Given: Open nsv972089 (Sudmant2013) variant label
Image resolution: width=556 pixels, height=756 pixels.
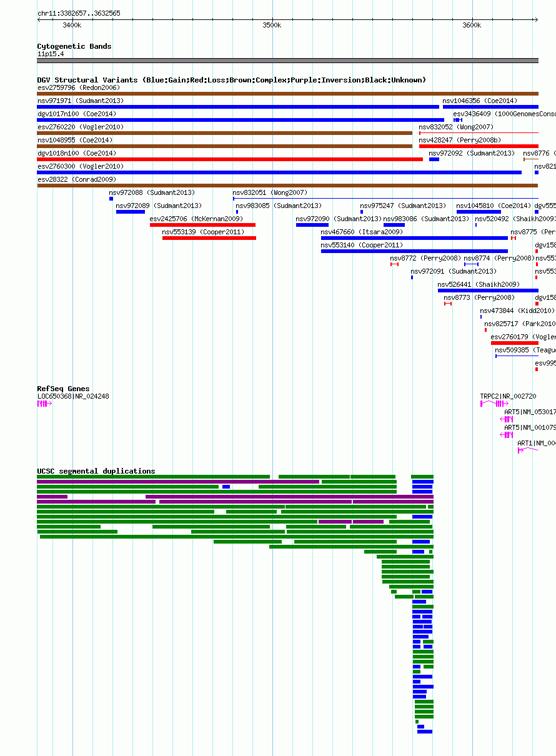Looking at the screenshot, I should point(159,206).
